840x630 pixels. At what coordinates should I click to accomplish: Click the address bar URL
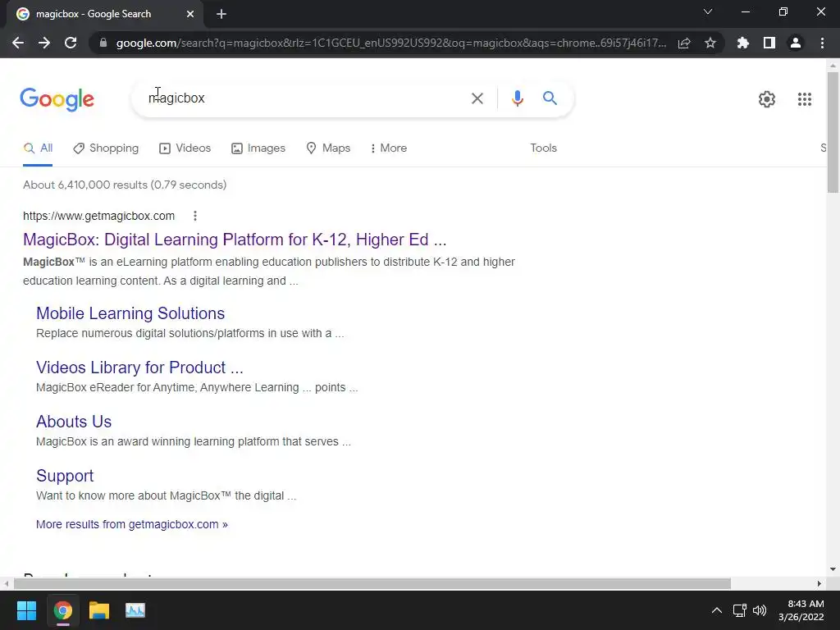point(391,43)
